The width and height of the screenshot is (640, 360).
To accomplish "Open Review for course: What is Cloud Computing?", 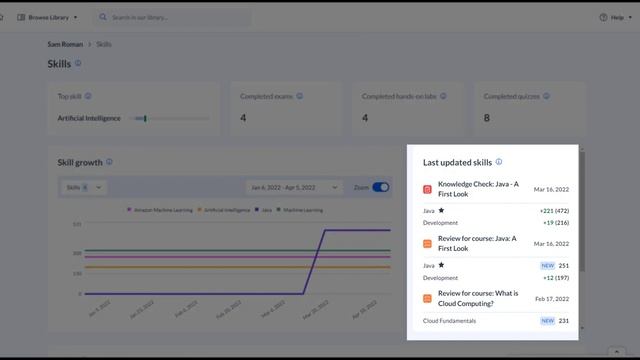I will click(x=478, y=298).
